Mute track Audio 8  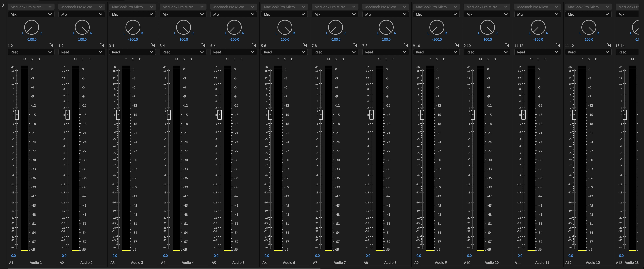point(379,59)
